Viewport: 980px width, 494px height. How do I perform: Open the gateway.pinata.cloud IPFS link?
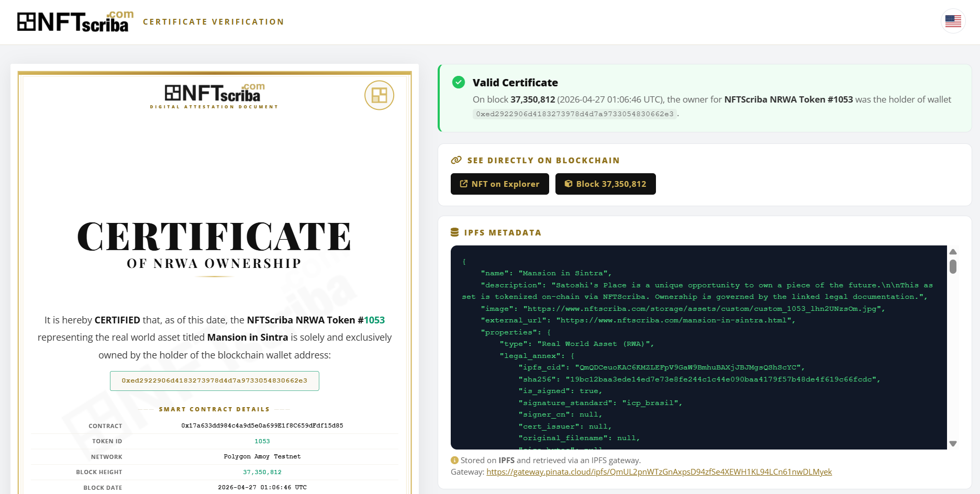click(659, 472)
